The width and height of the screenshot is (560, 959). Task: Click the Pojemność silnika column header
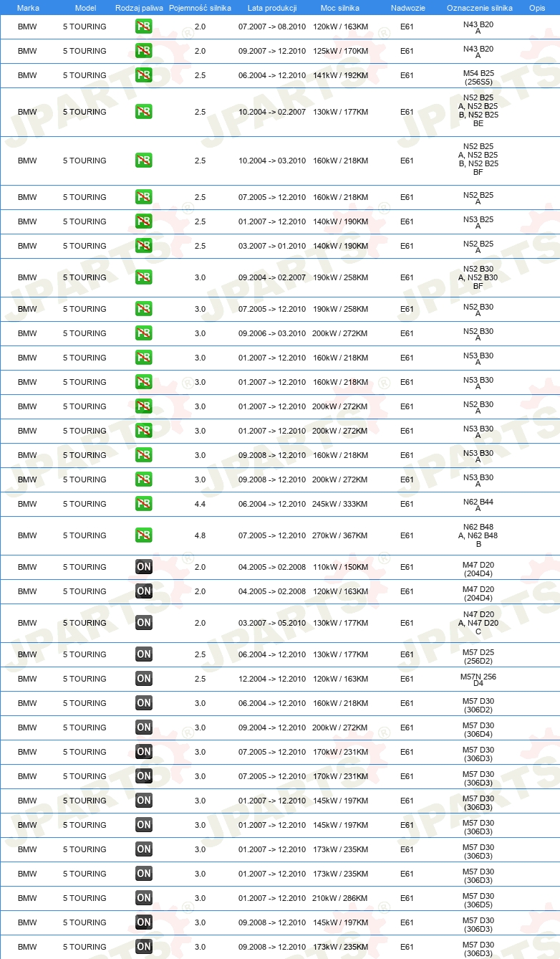(x=200, y=7)
